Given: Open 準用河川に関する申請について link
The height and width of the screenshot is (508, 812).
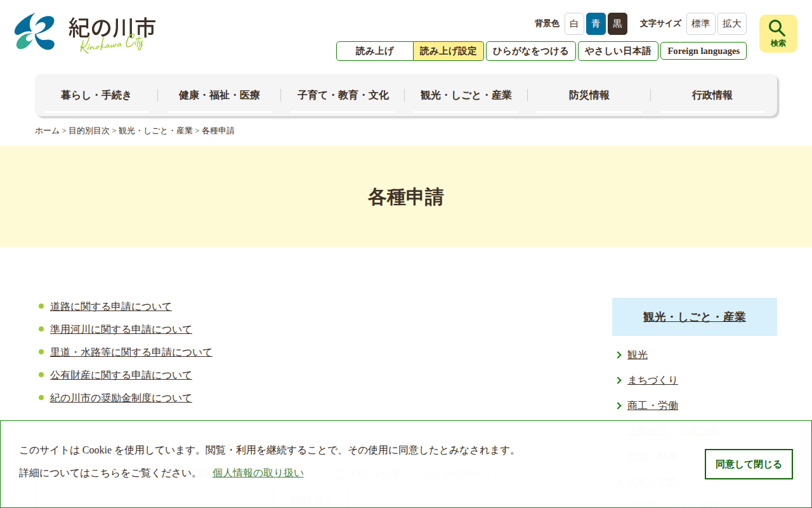Looking at the screenshot, I should tap(121, 330).
